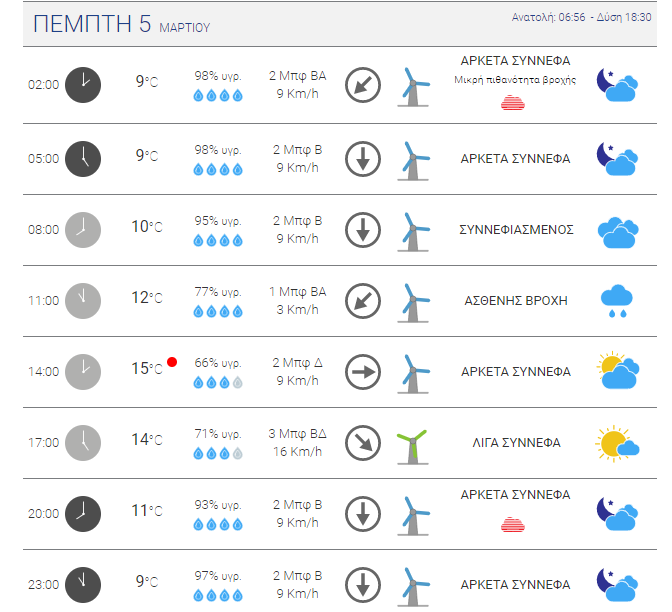This screenshot has width=672, height=612.
Task: Click the sunny few clouds icon at 17:00
Action: coord(617,444)
